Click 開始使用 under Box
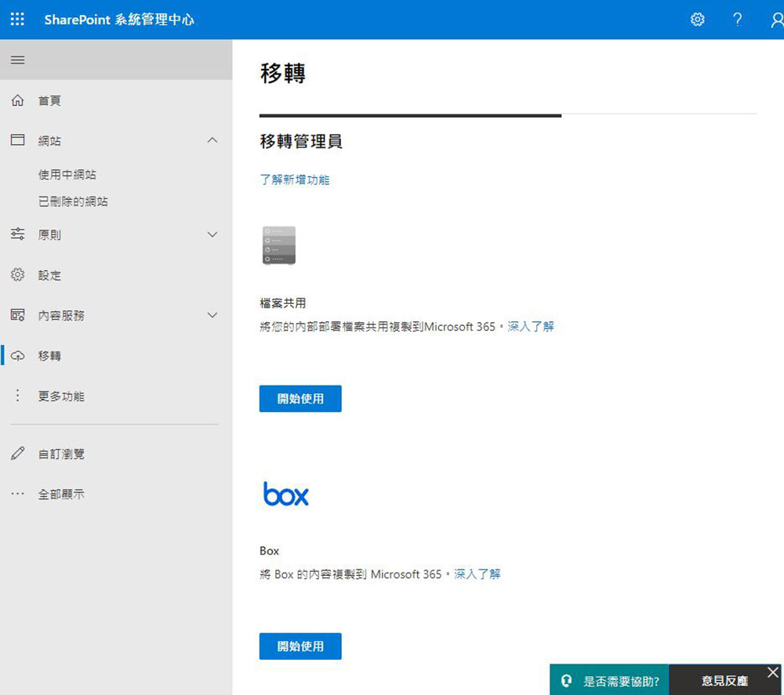784x695 pixels. tap(300, 646)
